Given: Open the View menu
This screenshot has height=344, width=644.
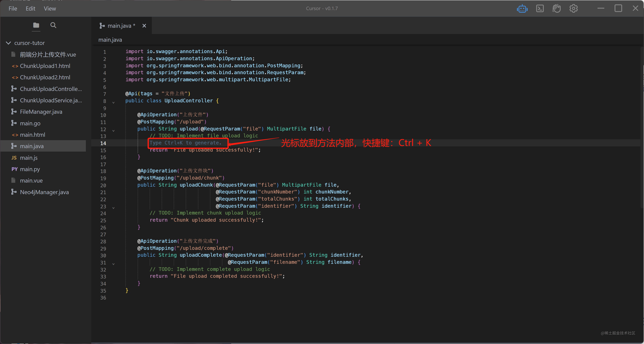Looking at the screenshot, I should (x=50, y=9).
